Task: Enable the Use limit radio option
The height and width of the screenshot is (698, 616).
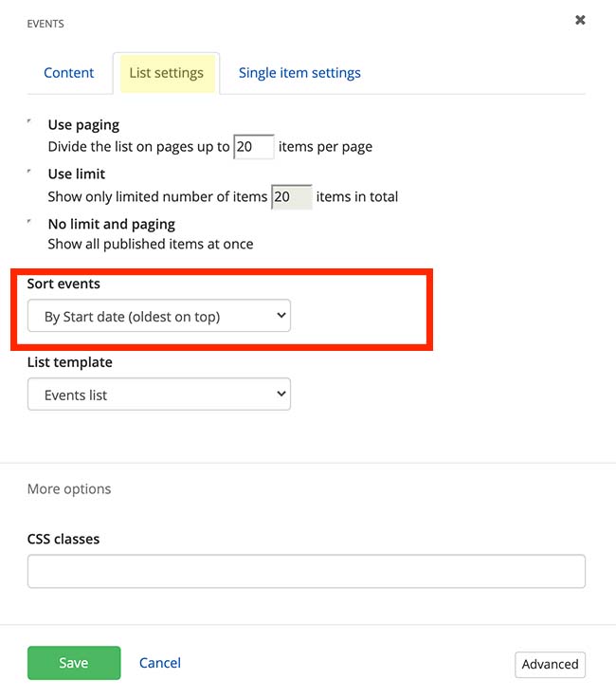Action: (30, 173)
